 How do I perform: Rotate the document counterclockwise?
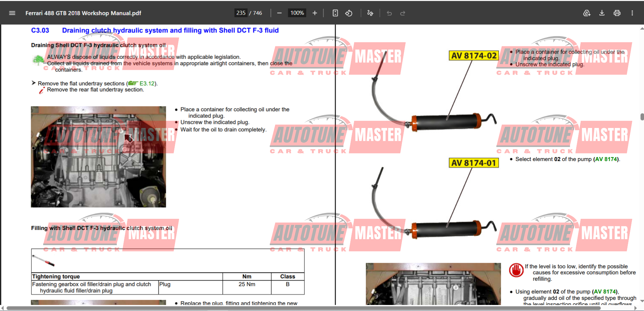coord(349,13)
